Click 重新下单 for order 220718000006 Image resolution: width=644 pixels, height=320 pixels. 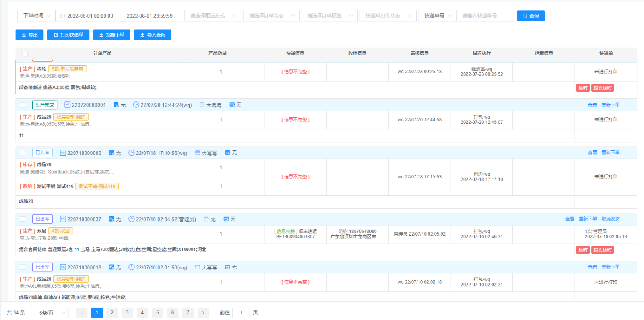click(x=611, y=153)
